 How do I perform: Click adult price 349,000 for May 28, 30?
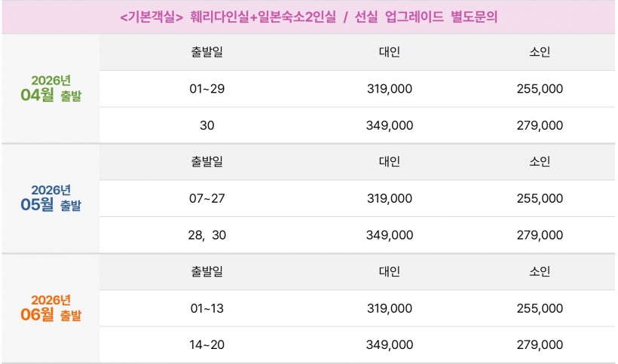click(389, 235)
